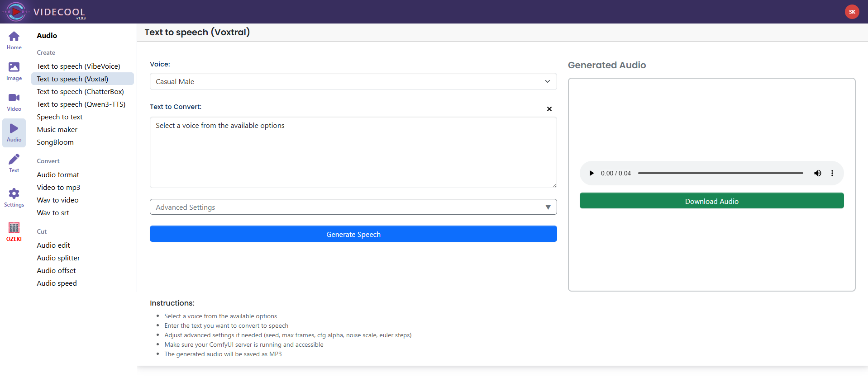This screenshot has width=868, height=377.
Task: Click the Videcool logo
Action: coord(44,12)
